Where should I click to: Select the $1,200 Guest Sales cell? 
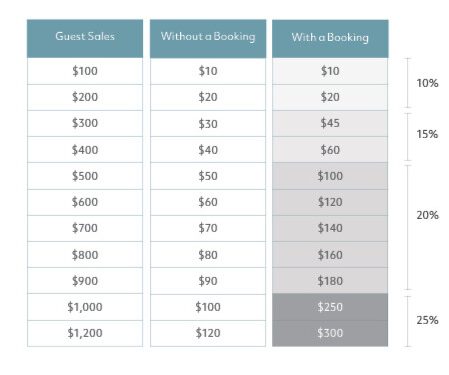click(x=85, y=333)
